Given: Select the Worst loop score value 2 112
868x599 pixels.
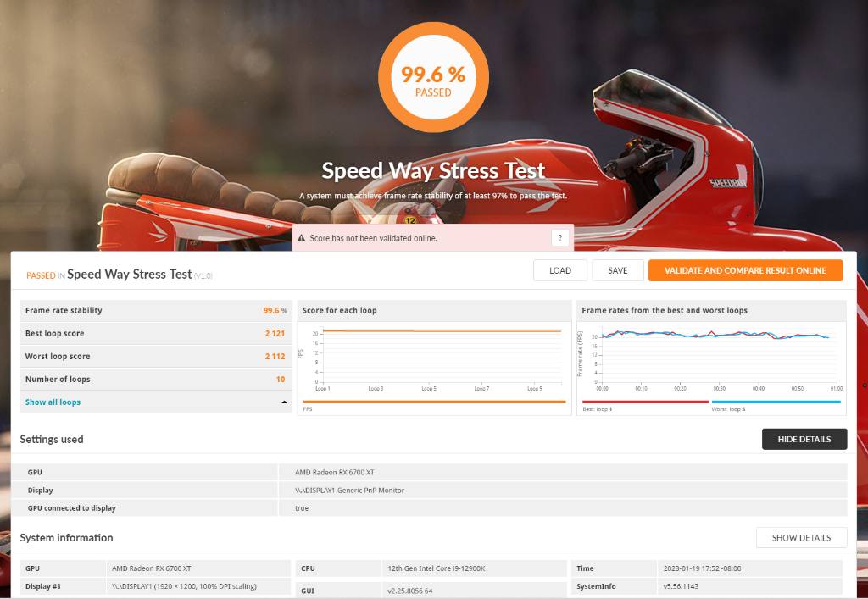Looking at the screenshot, I should click(275, 356).
